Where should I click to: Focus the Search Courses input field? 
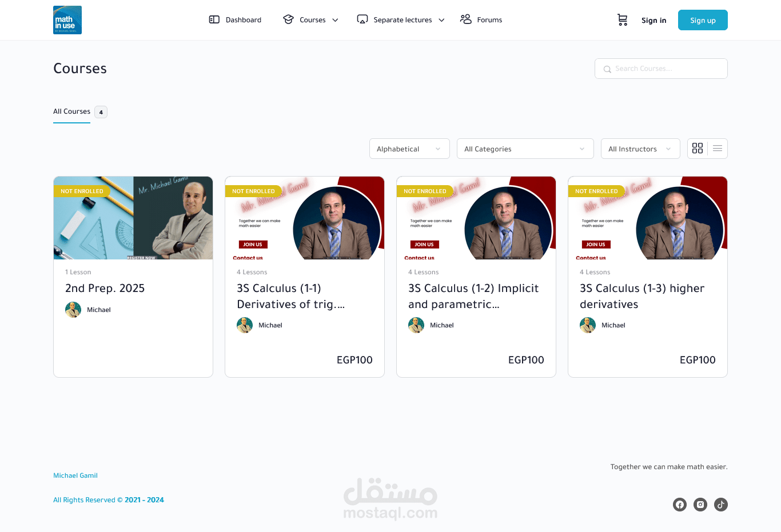[x=661, y=69]
